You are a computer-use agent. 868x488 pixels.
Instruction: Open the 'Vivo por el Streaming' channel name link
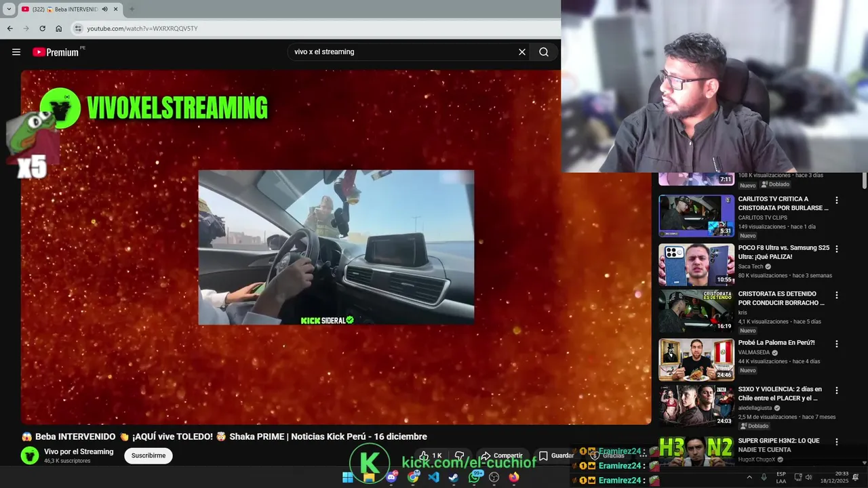tap(79, 451)
